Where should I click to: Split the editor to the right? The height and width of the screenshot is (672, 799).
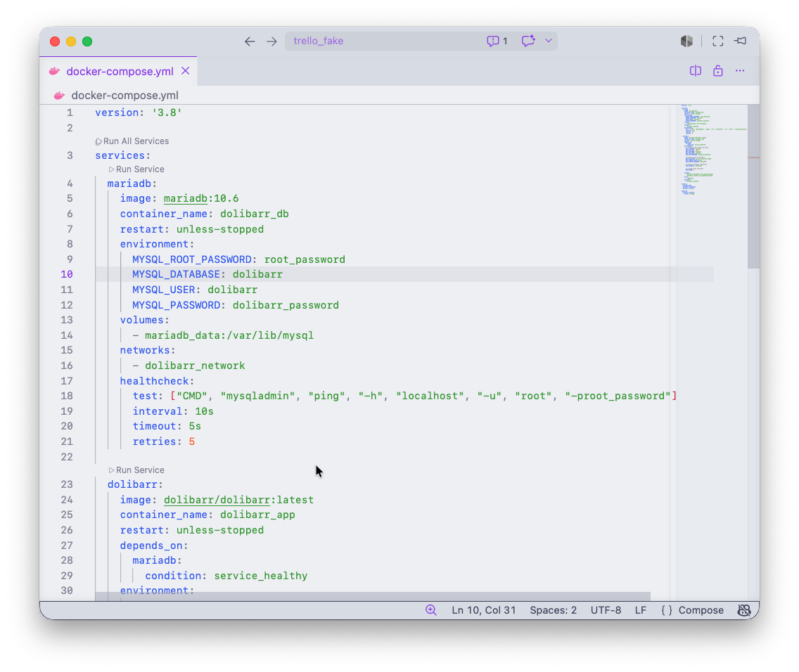point(695,71)
